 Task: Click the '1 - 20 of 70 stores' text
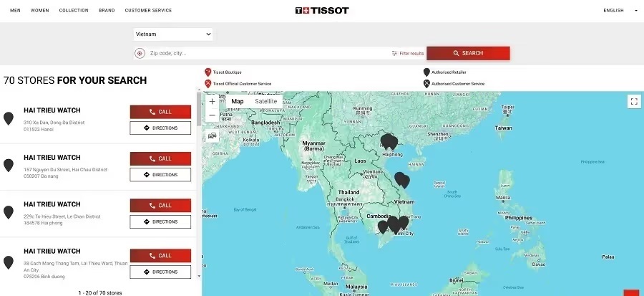coord(100,293)
